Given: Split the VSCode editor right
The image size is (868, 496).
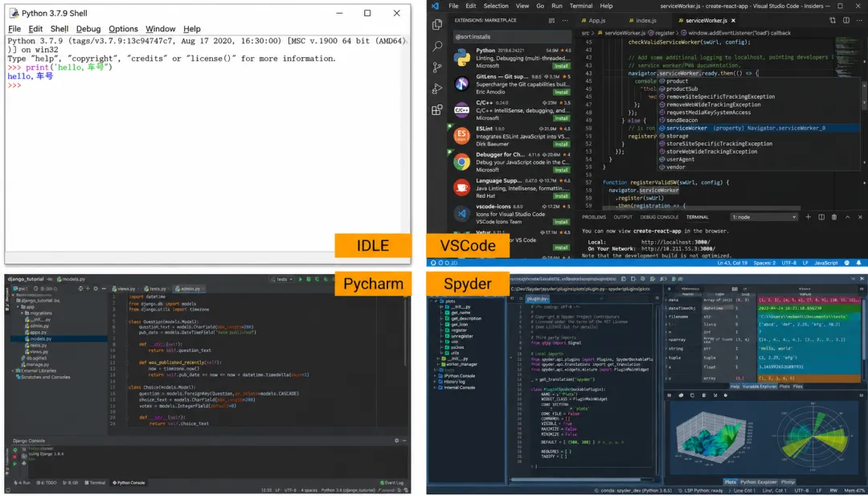Looking at the screenshot, I should click(845, 20).
